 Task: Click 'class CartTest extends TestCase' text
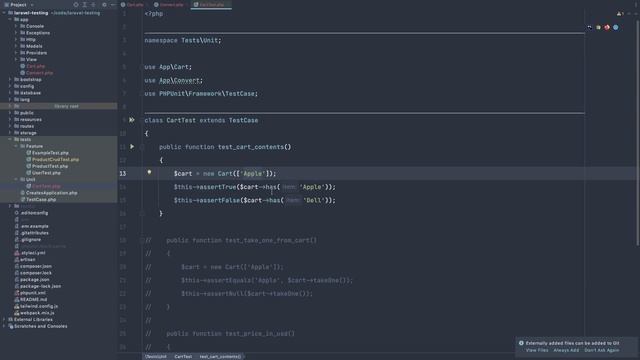[x=201, y=120]
